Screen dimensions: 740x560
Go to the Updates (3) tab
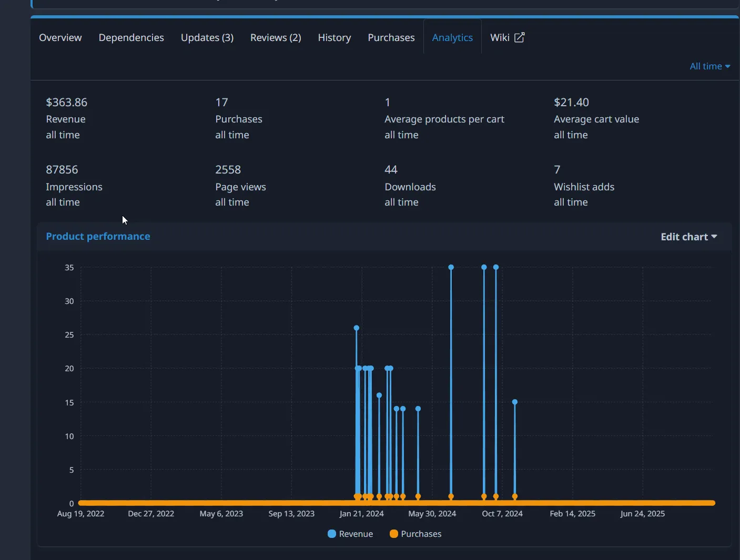[207, 38]
